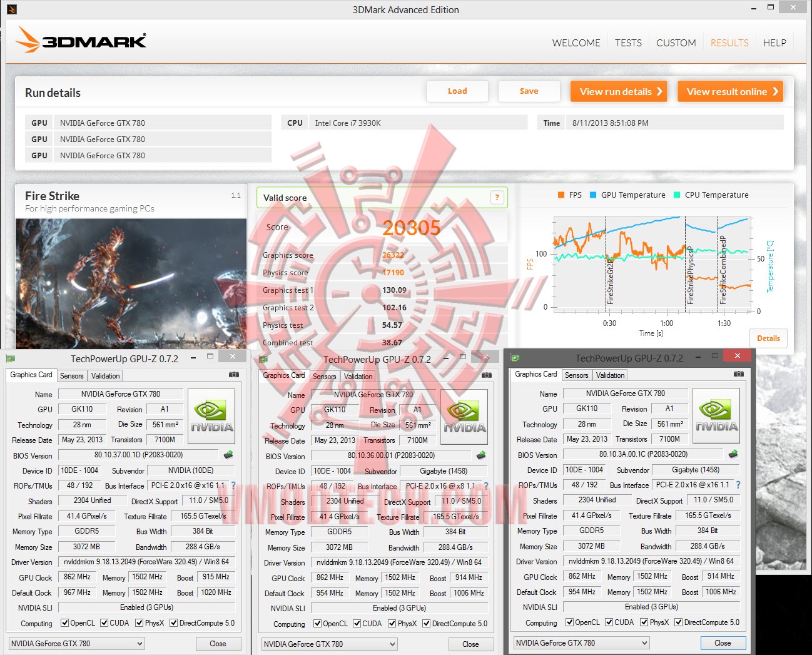Click the Close button in the left GPU-Z window

(218, 644)
